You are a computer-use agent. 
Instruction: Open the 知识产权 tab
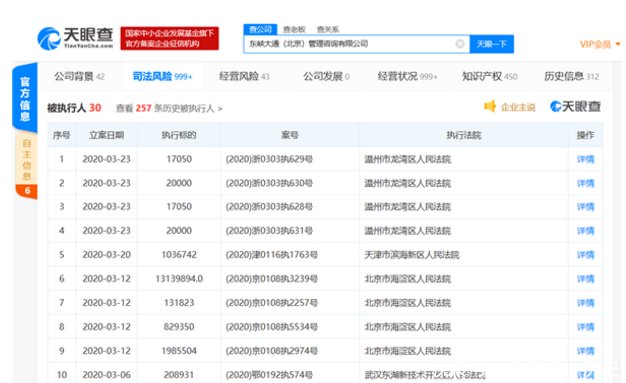click(x=489, y=76)
